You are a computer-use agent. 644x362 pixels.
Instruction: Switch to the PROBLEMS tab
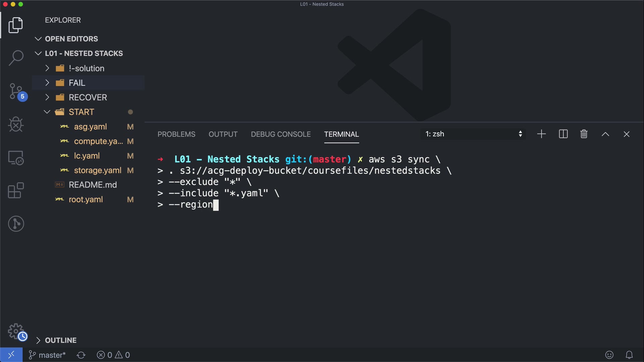(176, 134)
